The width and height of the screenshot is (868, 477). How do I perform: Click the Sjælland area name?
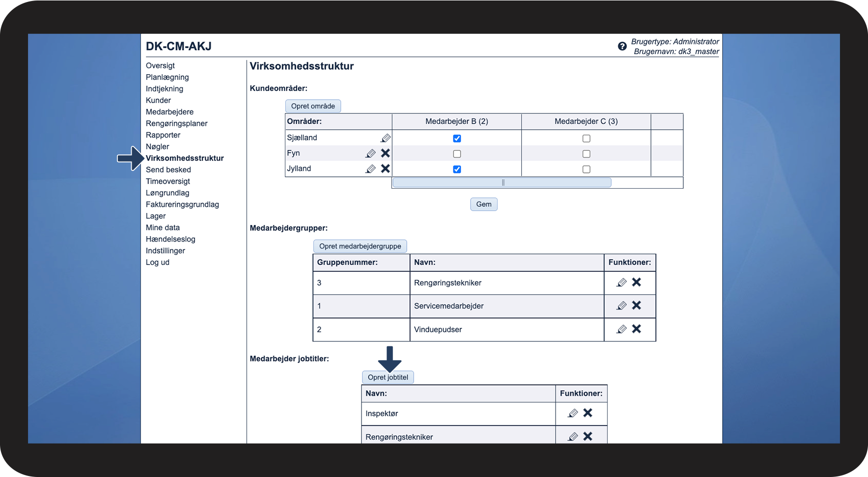tap(302, 138)
